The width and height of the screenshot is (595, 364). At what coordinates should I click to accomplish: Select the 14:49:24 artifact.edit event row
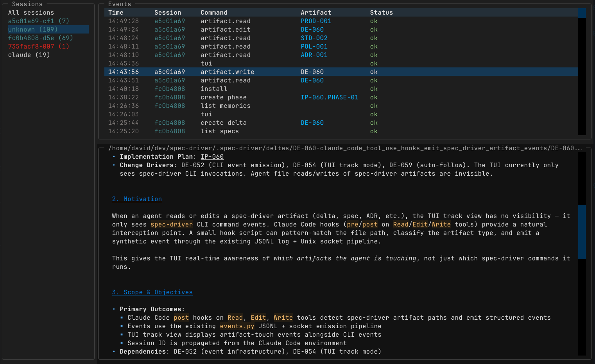[341, 30]
